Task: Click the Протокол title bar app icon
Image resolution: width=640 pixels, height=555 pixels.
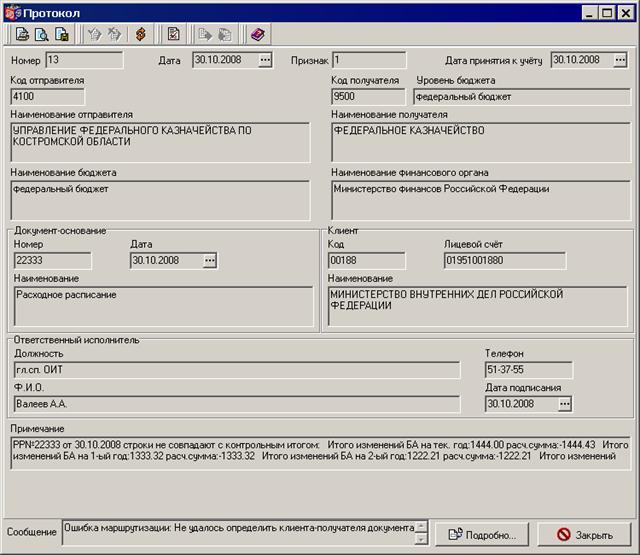Action: click(12, 13)
